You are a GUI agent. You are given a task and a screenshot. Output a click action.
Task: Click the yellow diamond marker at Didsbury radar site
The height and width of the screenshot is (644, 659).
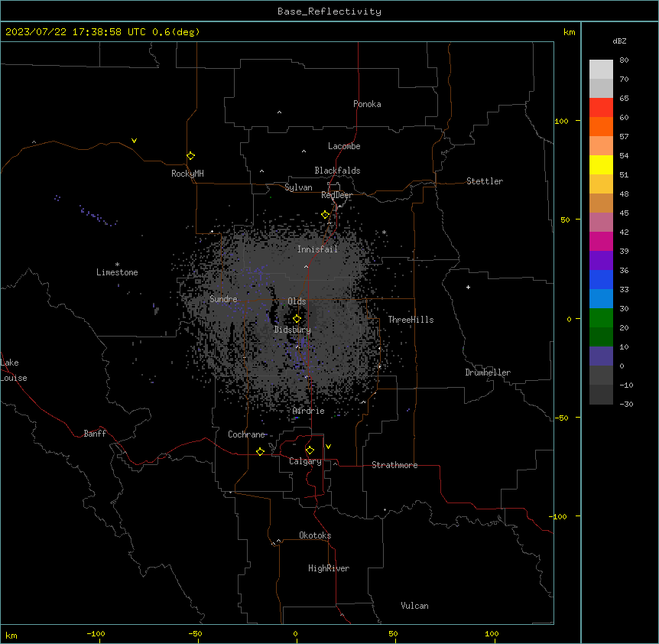coord(297,319)
